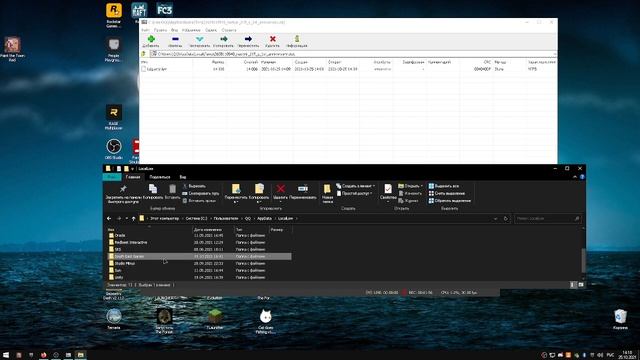640x360 pixels.
Task: Select the FC3 desktop icon
Action: 164,9
